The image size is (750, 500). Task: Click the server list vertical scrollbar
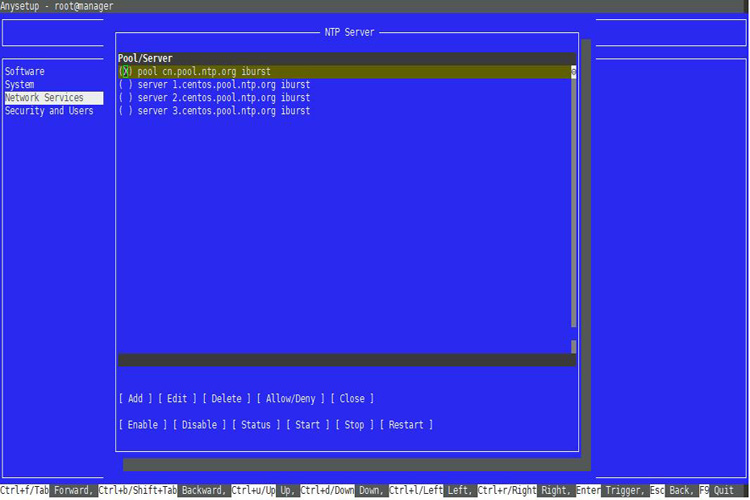coord(574,209)
